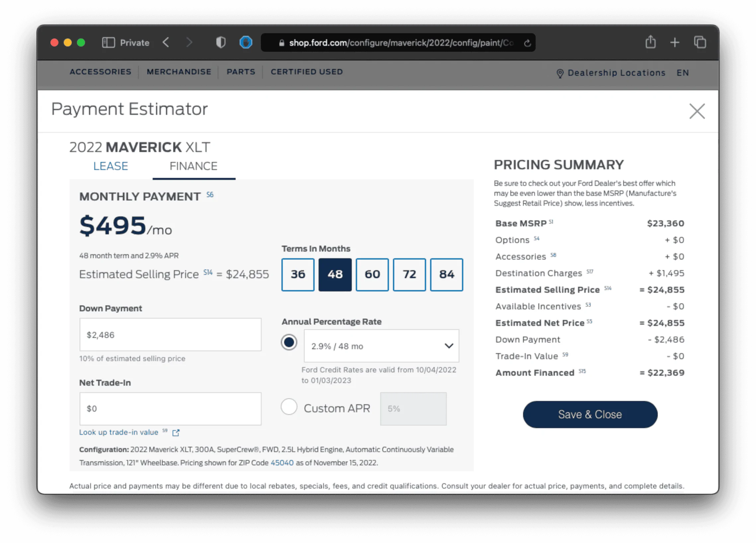Show tab overview icon
756x543 pixels.
[x=700, y=42]
